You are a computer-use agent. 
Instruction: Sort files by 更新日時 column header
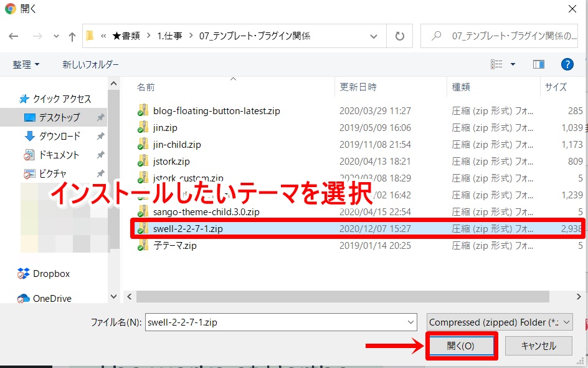(x=358, y=87)
